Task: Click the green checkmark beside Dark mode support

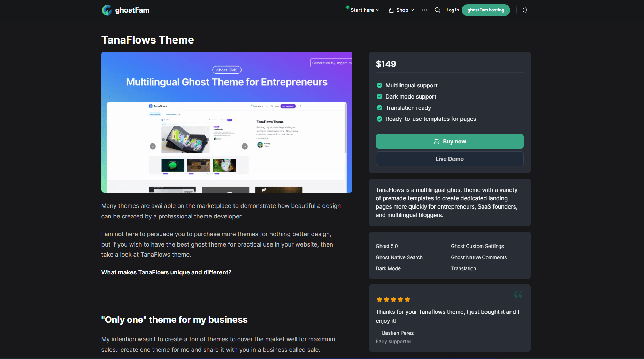Action: 379,96
